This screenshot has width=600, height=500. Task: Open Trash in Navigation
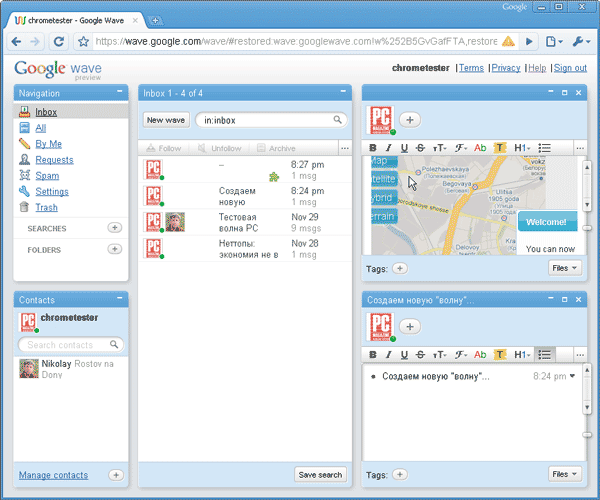46,207
